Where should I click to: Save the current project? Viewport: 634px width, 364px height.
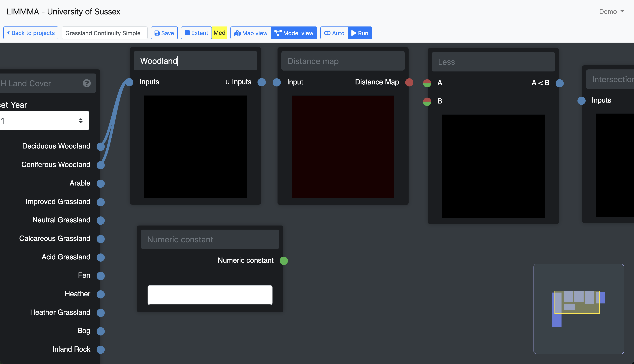[164, 33]
